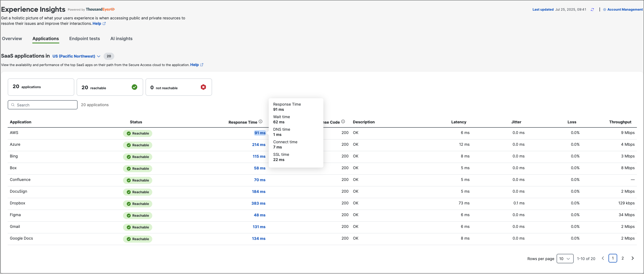Click the 134 ms response time for Google Docs
Screen dimensions: 644x274
pyautogui.click(x=259, y=239)
